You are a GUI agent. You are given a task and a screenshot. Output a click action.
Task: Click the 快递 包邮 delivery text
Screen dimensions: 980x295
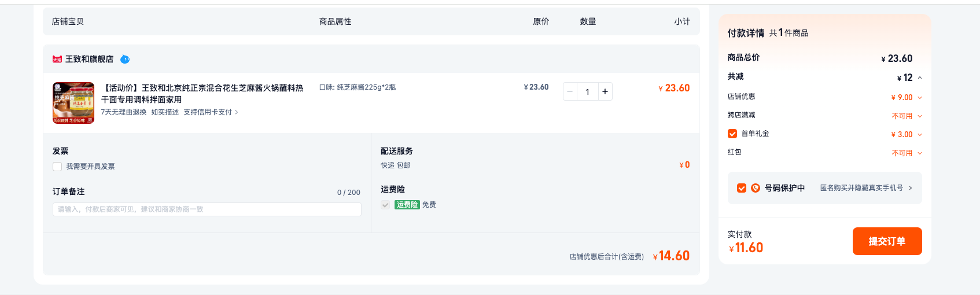[x=396, y=165]
